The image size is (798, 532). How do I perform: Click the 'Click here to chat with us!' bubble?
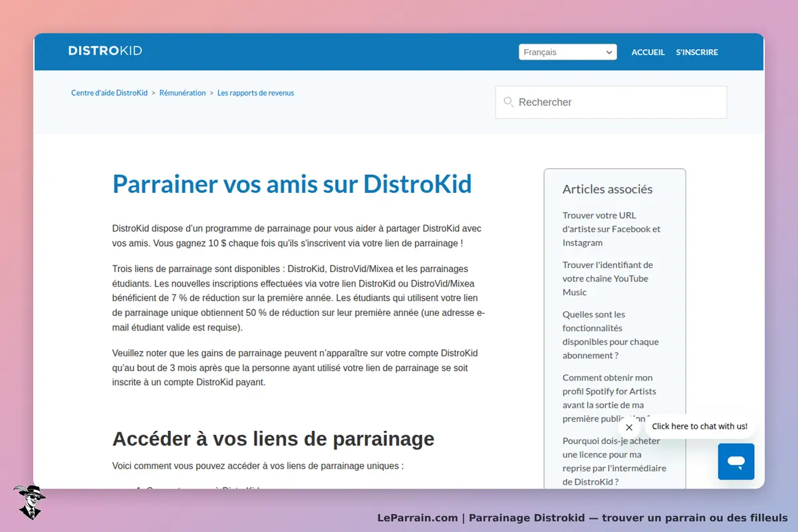point(700,426)
